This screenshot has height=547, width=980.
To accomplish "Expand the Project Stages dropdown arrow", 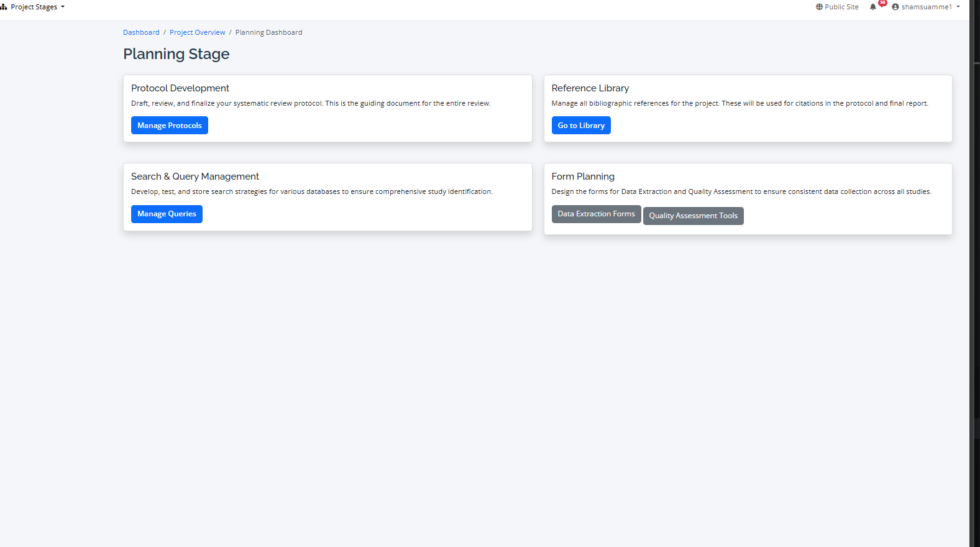I will coord(63,7).
